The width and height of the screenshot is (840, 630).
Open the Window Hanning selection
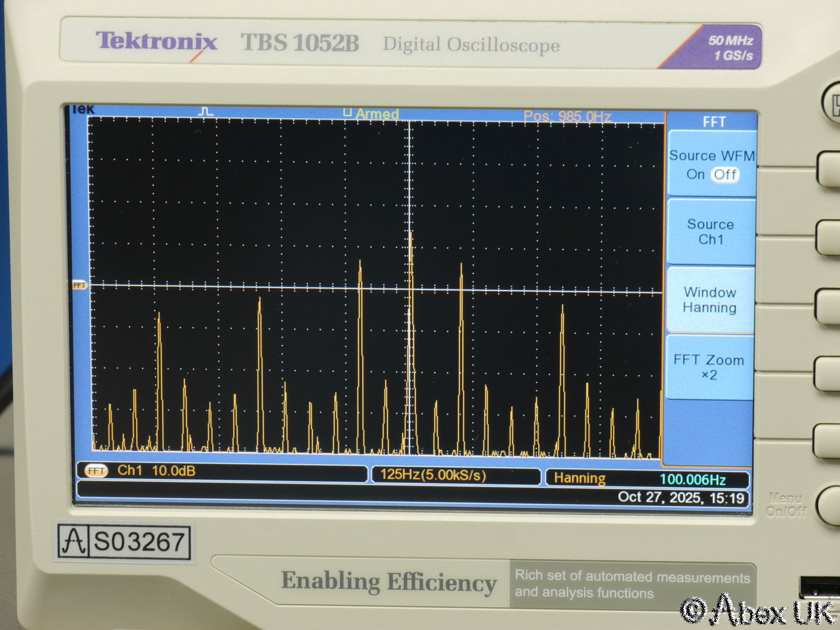click(x=709, y=300)
